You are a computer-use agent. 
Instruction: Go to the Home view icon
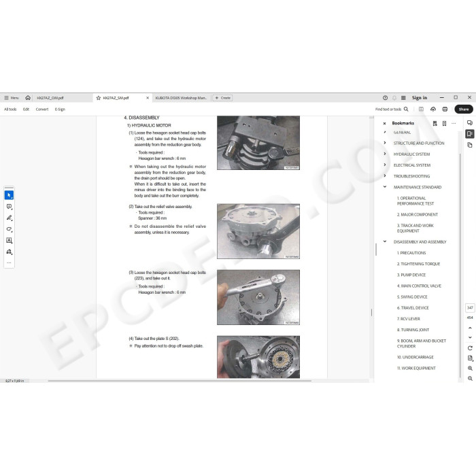(28, 98)
